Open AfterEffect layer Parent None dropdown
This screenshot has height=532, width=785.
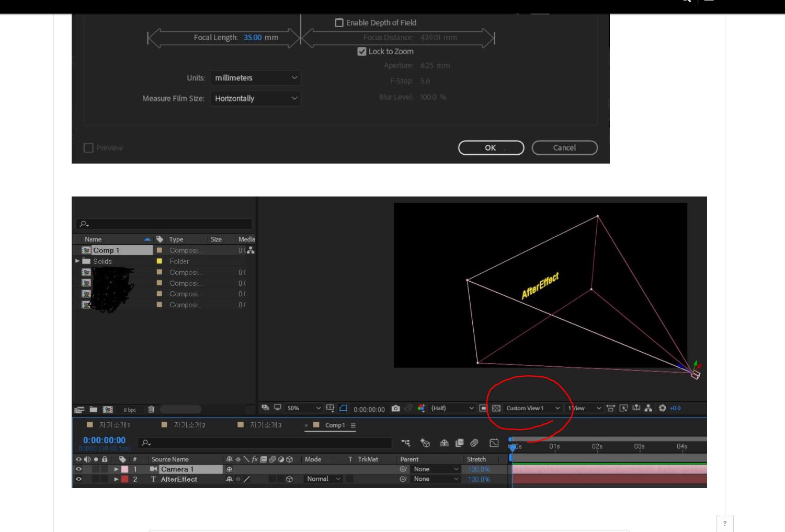pos(436,479)
